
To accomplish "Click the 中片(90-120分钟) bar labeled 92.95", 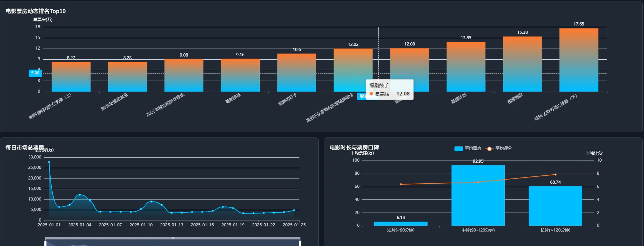I will 478,196.
